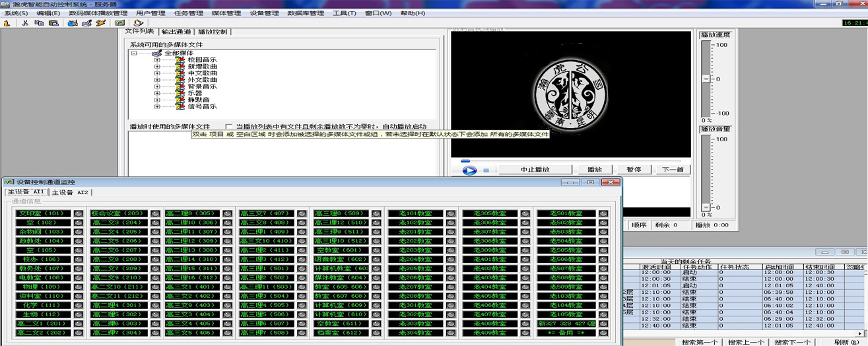Collapse the 全部媒体 tree root
The height and width of the screenshot is (346, 868).
(134, 53)
